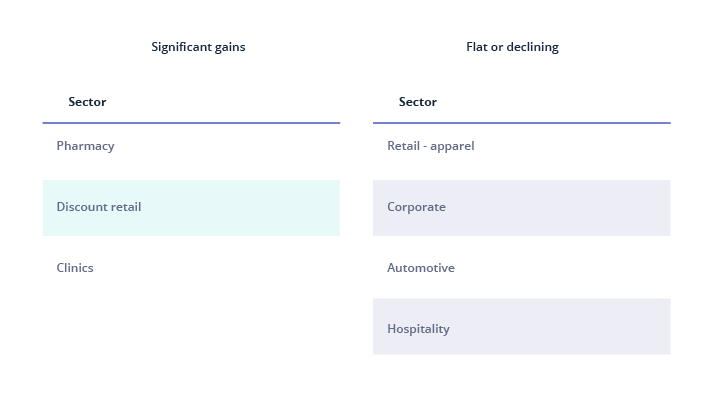Select Sector header in Significant gains table

[x=87, y=102]
